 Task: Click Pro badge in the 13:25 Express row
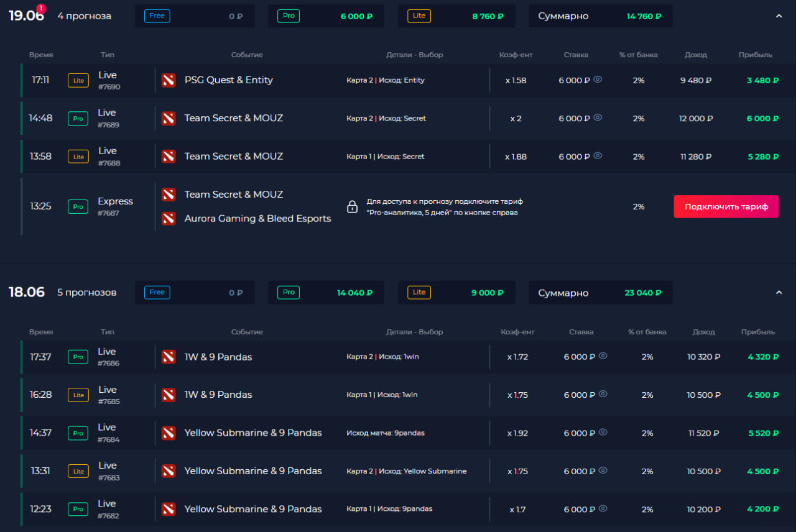tap(78, 206)
